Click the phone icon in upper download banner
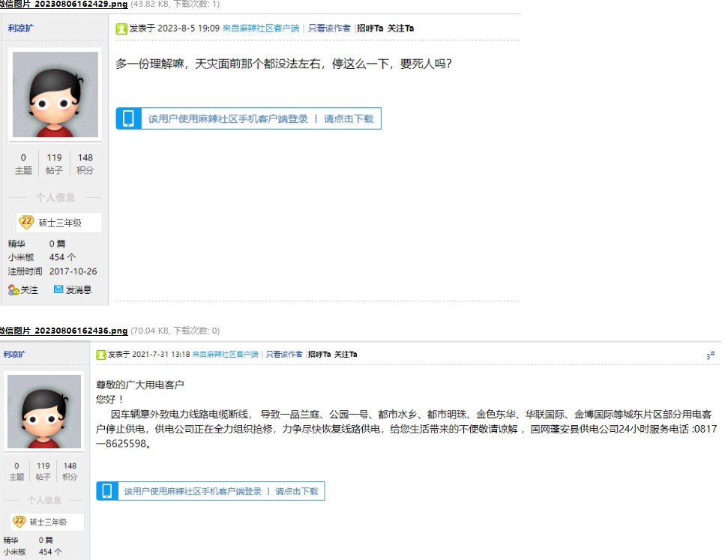728x560 pixels. [x=129, y=118]
